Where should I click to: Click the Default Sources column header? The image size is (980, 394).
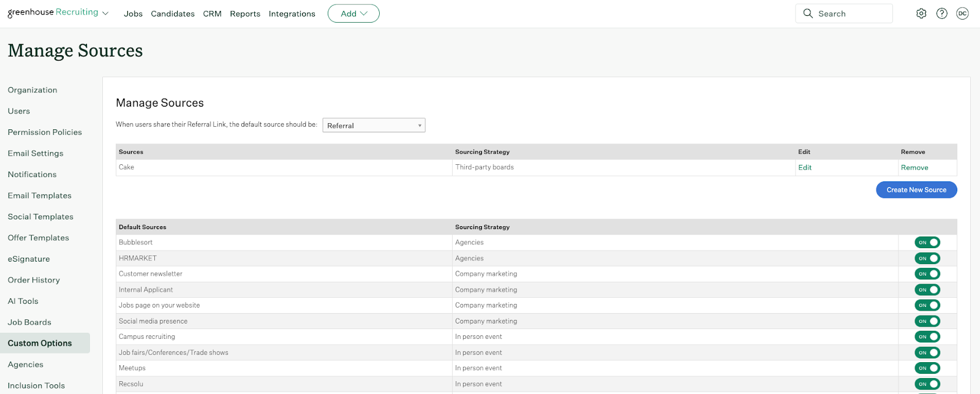coord(143,227)
